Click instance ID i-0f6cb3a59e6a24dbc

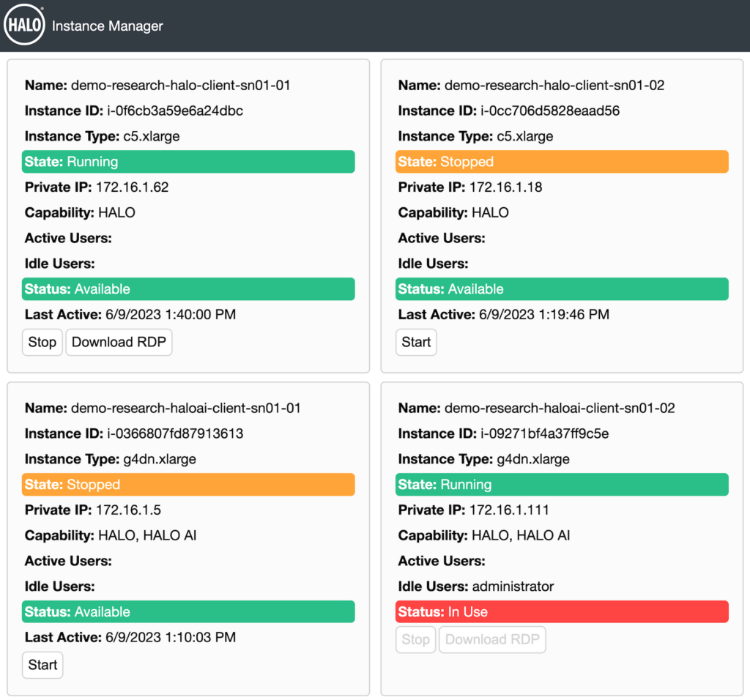click(175, 111)
